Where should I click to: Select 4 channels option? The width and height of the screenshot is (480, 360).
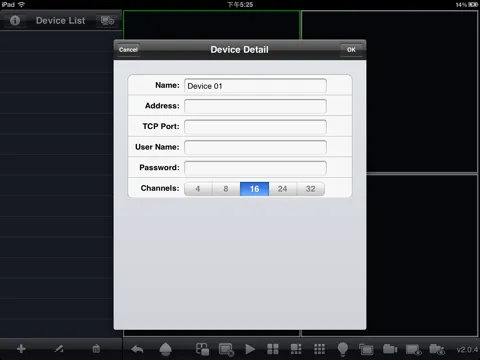click(x=198, y=189)
